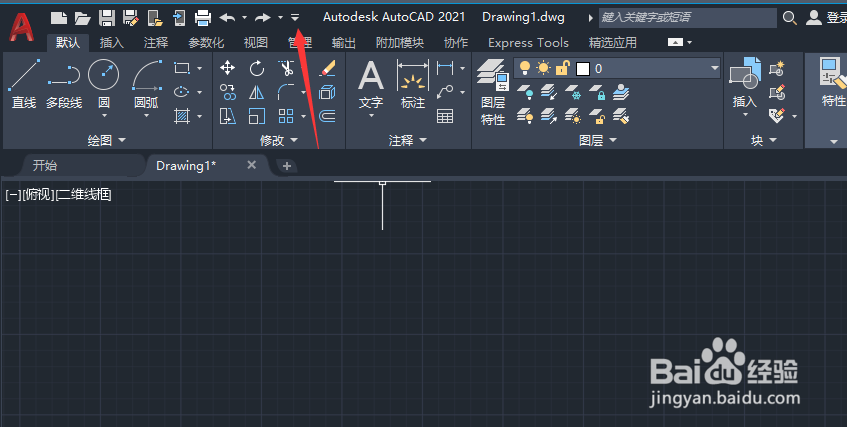This screenshot has width=847, height=427.
Task: Switch to the 开始 Start file tab
Action: tap(44, 165)
